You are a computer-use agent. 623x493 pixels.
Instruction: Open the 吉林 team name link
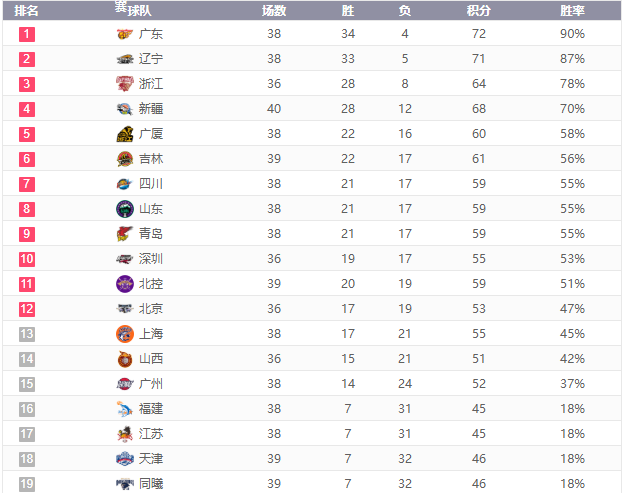(x=151, y=159)
